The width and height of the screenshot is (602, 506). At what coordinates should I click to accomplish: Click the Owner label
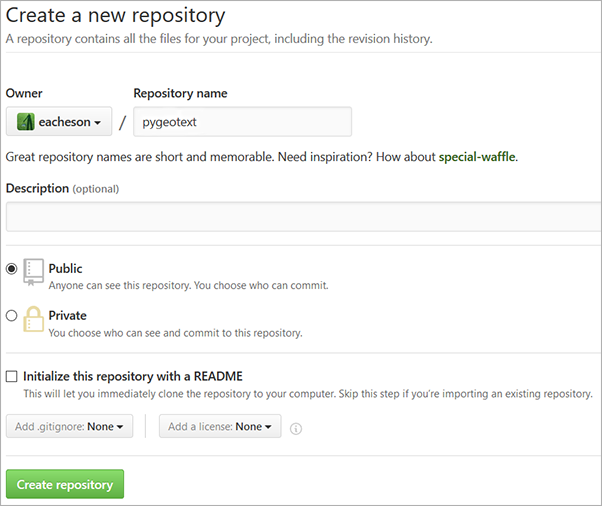coord(24,93)
